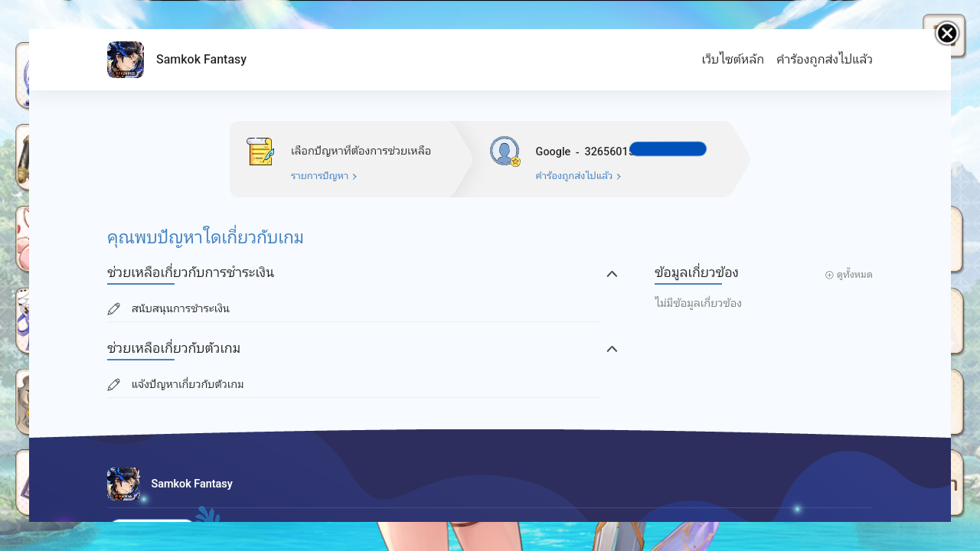Open the เว็บไซต์หลัก menu item

[x=733, y=60]
